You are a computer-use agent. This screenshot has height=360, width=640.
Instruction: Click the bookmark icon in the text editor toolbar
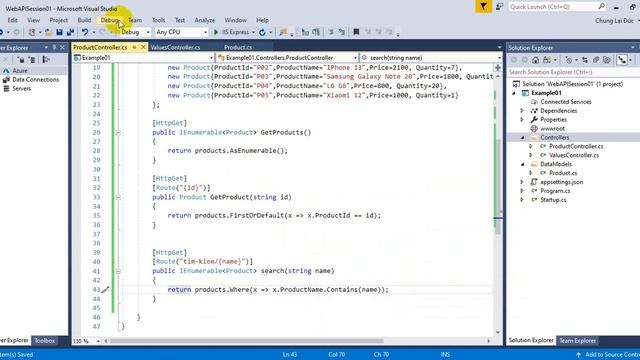click(356, 32)
